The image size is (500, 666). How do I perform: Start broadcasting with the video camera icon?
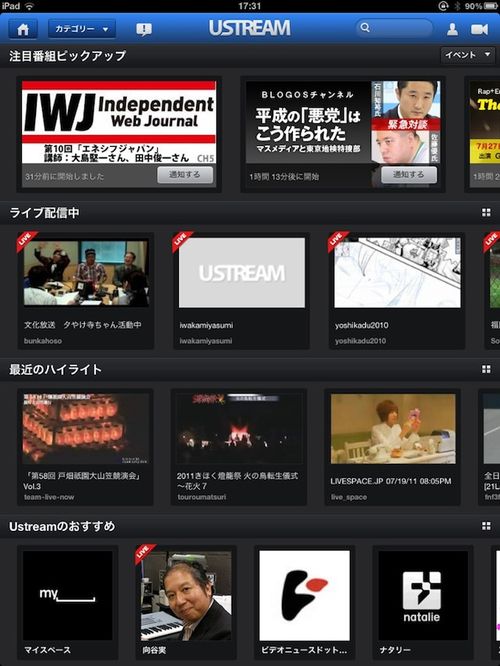click(479, 29)
